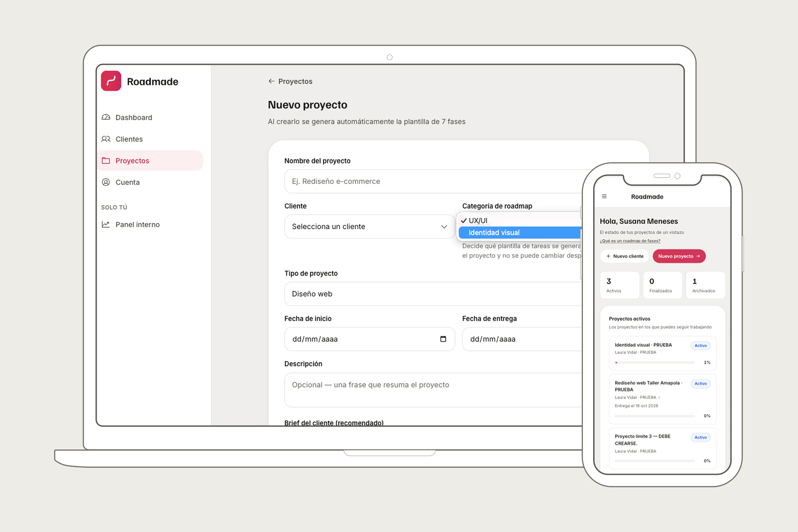Click the Entrega el 16 oct 2026 text
The image size is (798, 532).
(x=637, y=406)
